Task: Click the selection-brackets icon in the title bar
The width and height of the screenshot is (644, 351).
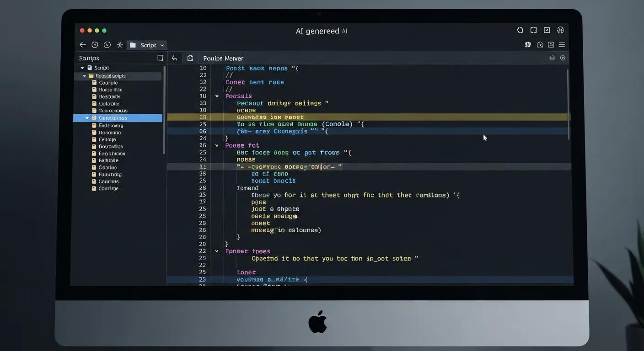Action: point(533,30)
